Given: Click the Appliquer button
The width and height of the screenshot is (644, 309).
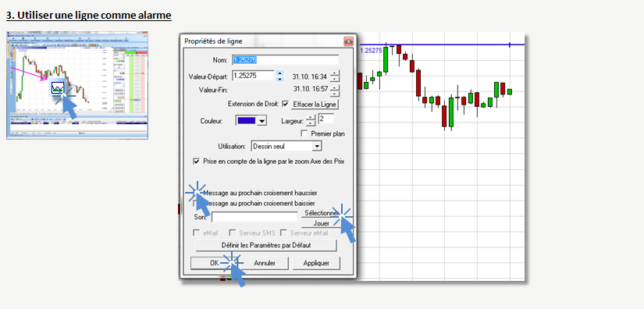Looking at the screenshot, I should click(x=316, y=263).
